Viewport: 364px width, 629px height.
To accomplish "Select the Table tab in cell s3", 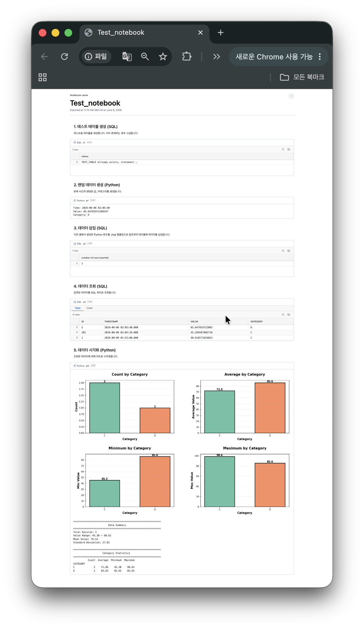I will [x=78, y=308].
